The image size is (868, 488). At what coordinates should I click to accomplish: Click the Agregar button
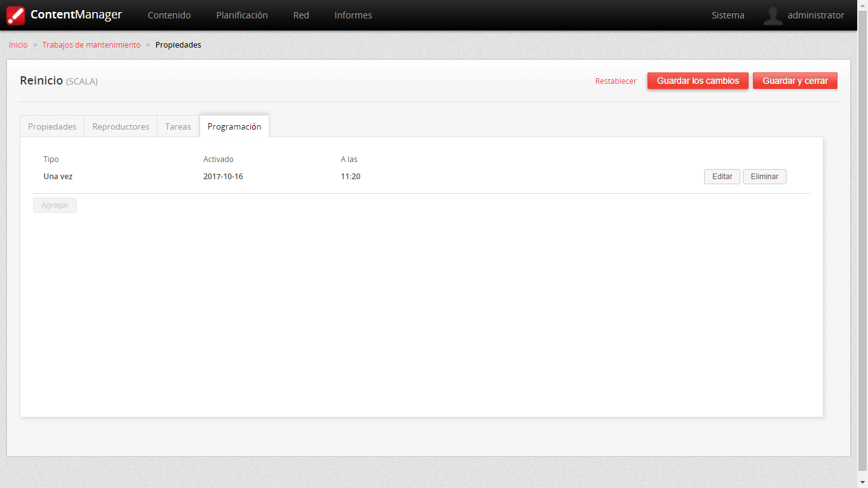[x=55, y=205]
